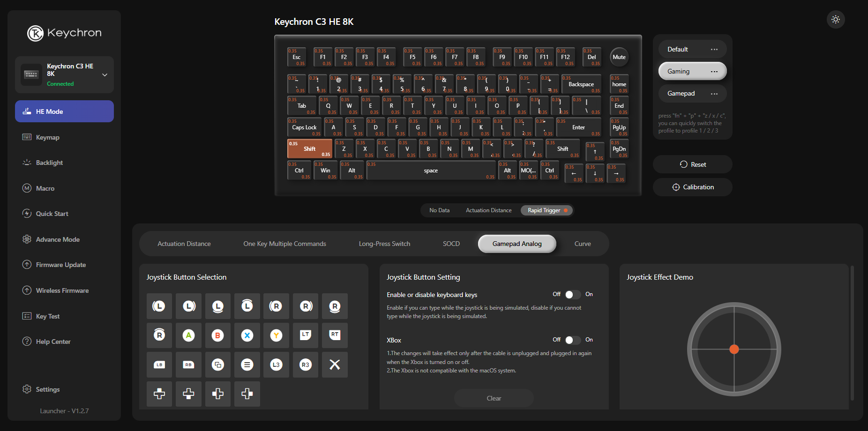Click the left joystick move-left icon
The width and height of the screenshot is (868, 431).
159,306
